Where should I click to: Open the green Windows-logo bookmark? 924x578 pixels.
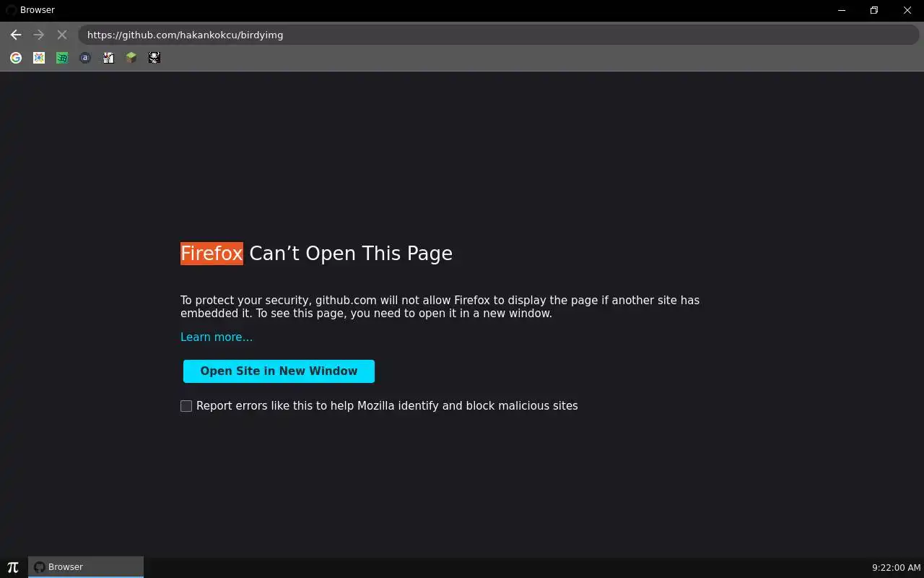coord(62,58)
